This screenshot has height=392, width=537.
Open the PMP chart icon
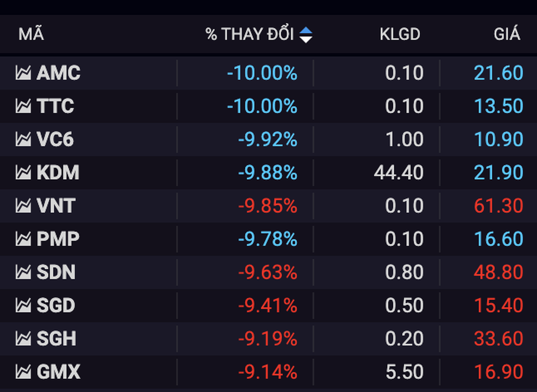[23, 239]
